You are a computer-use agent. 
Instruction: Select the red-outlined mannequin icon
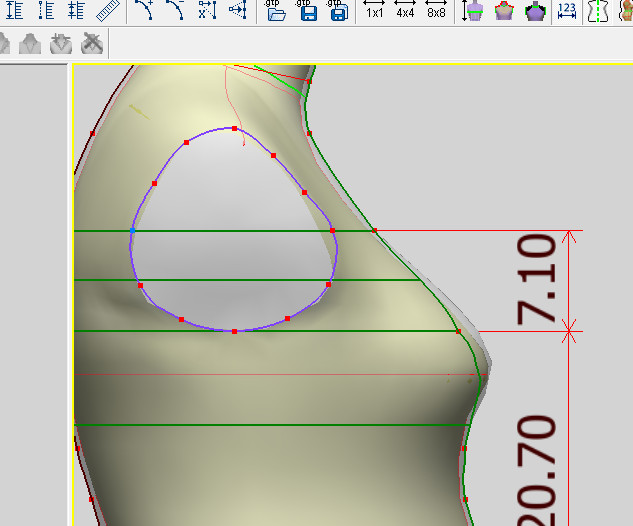pos(504,11)
